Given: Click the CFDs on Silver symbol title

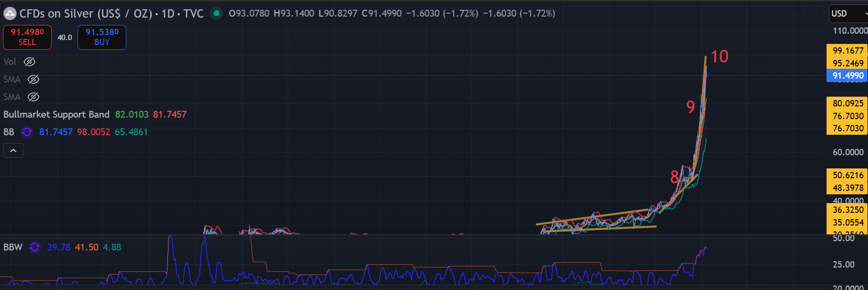Looking at the screenshot, I should point(85,14).
